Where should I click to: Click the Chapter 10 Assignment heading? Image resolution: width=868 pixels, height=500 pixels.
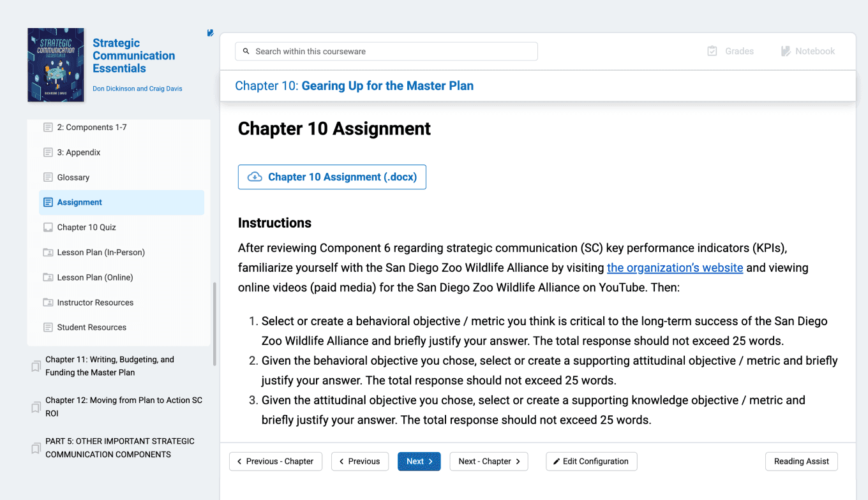coord(334,129)
